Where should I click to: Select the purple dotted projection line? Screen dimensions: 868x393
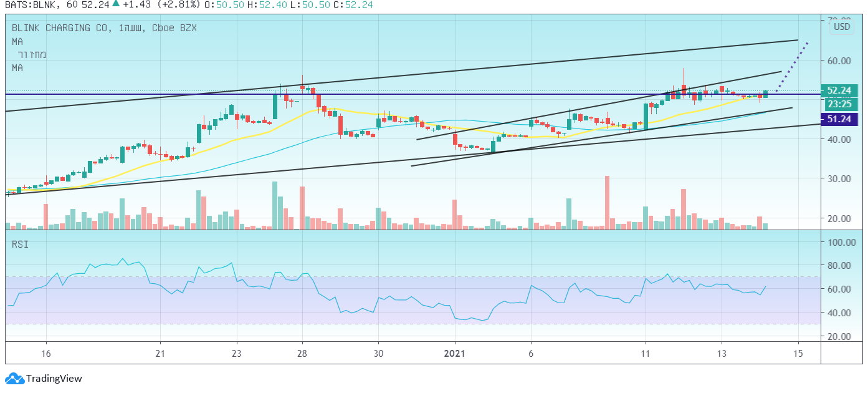coord(793,66)
